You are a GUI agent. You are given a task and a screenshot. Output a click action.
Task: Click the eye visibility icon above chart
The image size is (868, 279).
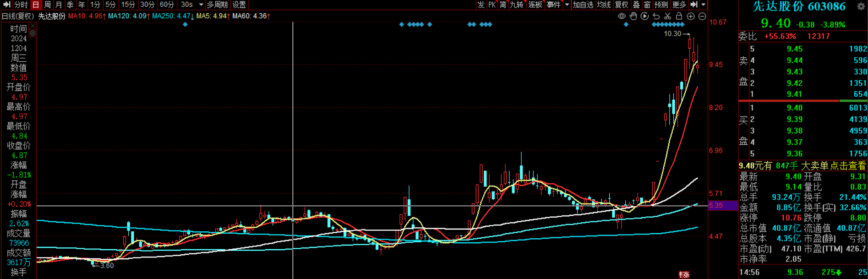(x=622, y=16)
